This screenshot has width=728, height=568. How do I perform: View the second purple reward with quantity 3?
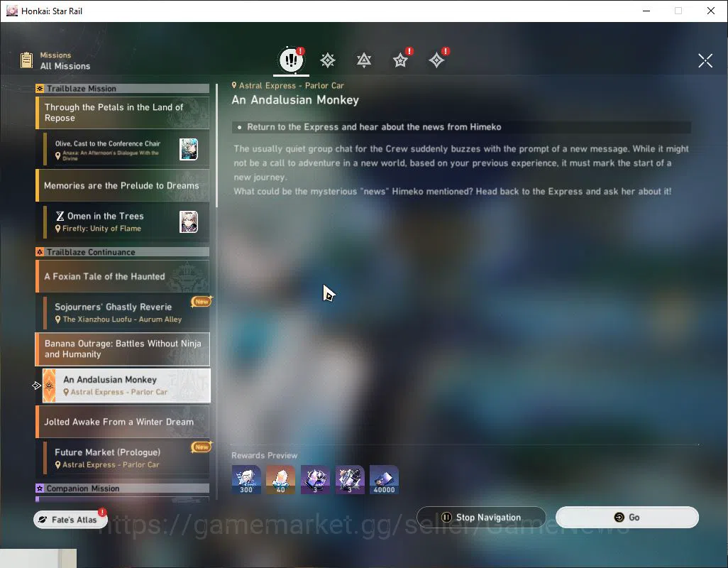click(x=350, y=479)
